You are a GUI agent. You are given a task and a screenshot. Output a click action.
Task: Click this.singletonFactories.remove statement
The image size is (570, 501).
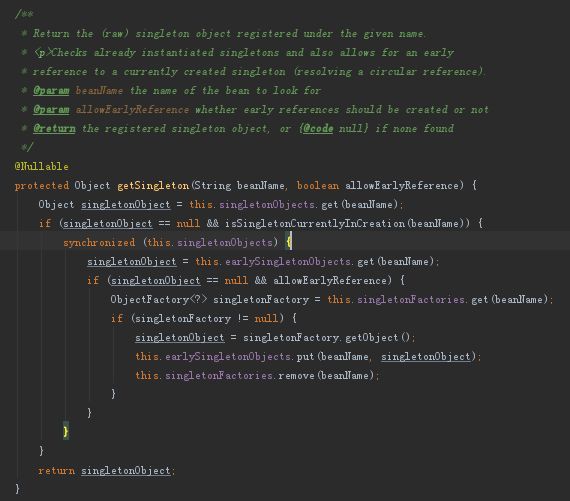point(257,375)
